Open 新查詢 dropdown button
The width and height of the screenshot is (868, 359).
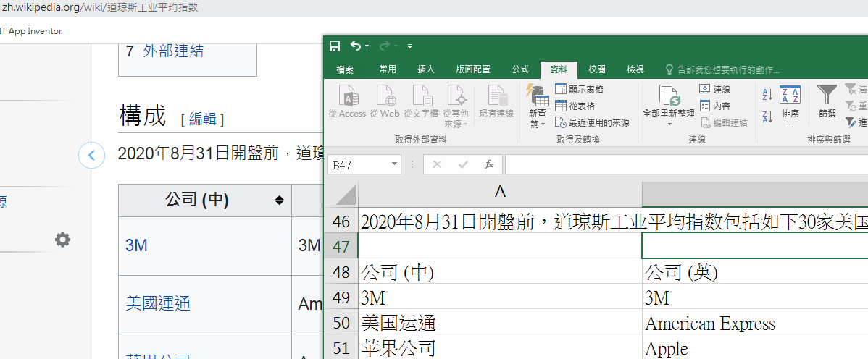pyautogui.click(x=538, y=106)
